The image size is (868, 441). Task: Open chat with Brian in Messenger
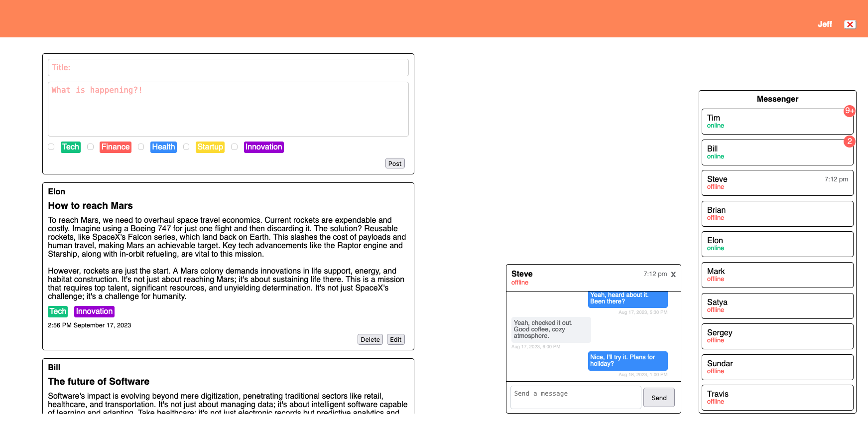(777, 214)
